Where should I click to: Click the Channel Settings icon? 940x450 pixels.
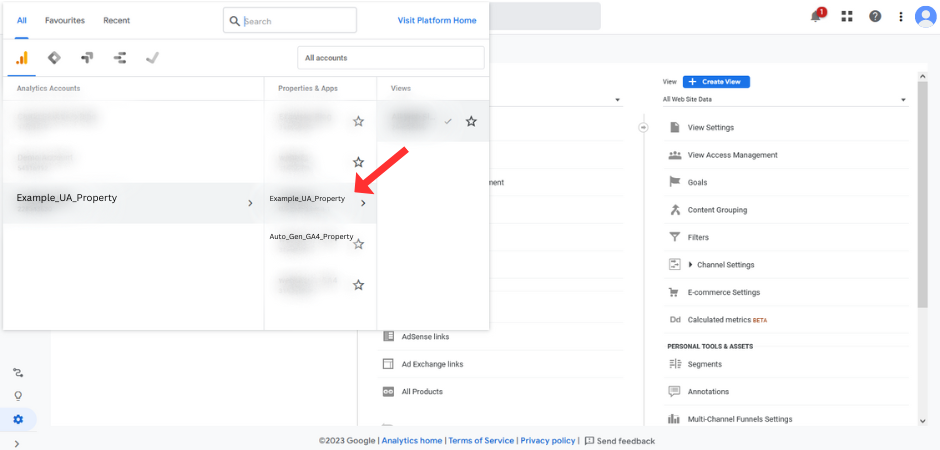click(x=674, y=264)
